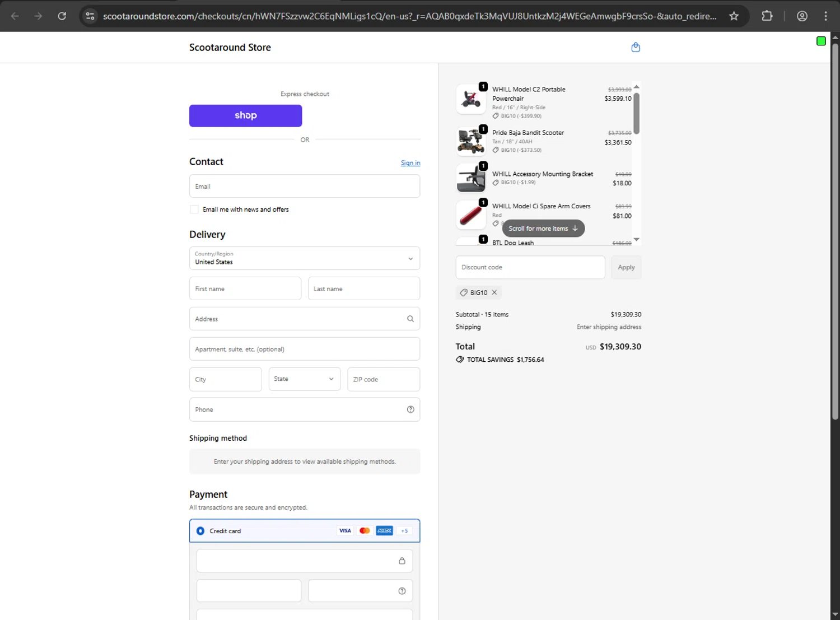Remove the BIG10 discount code

point(494,292)
